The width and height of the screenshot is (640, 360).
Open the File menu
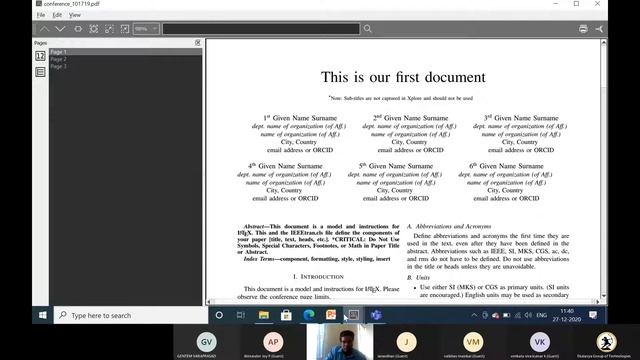coord(41,15)
